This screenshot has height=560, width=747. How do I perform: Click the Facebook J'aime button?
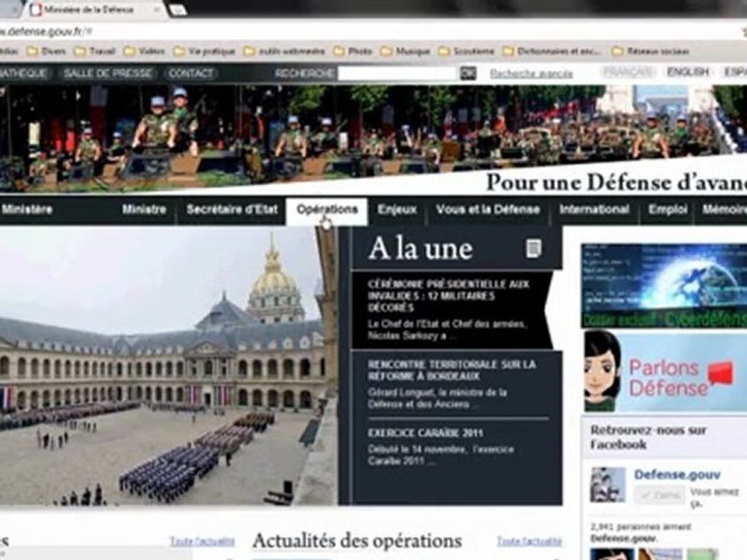[659, 495]
